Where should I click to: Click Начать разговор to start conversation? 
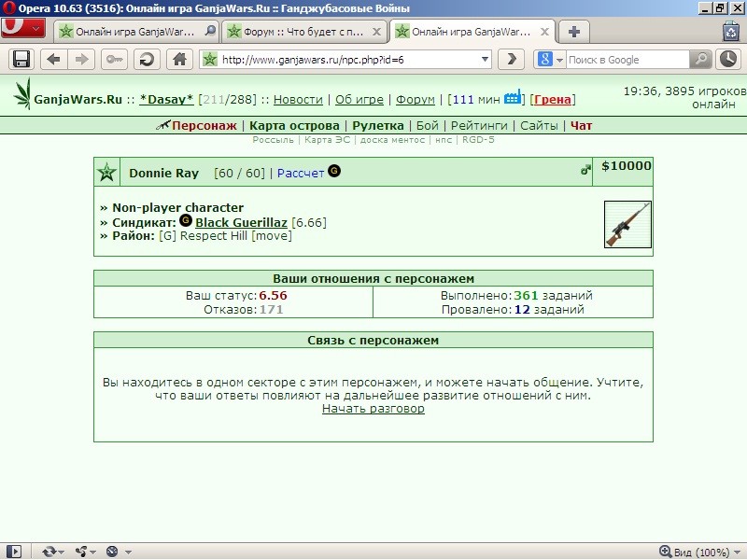pos(373,409)
